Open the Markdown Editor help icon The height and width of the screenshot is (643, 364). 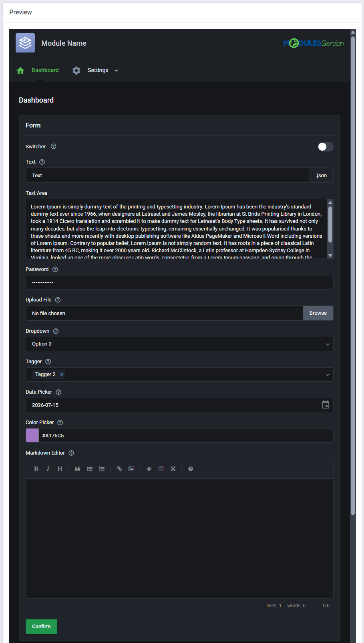click(x=71, y=453)
